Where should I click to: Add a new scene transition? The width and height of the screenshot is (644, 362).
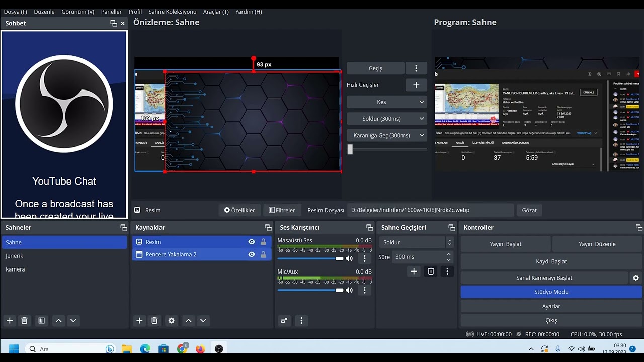coord(414,271)
